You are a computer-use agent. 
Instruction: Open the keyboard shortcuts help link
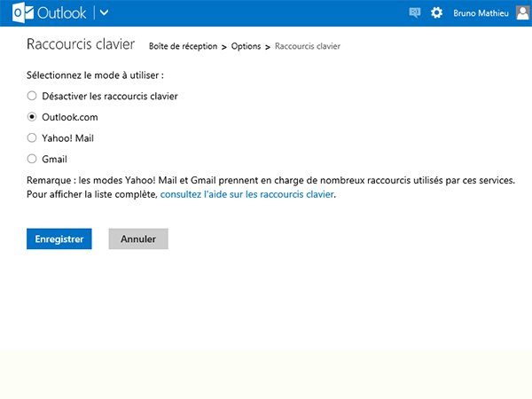pyautogui.click(x=247, y=194)
